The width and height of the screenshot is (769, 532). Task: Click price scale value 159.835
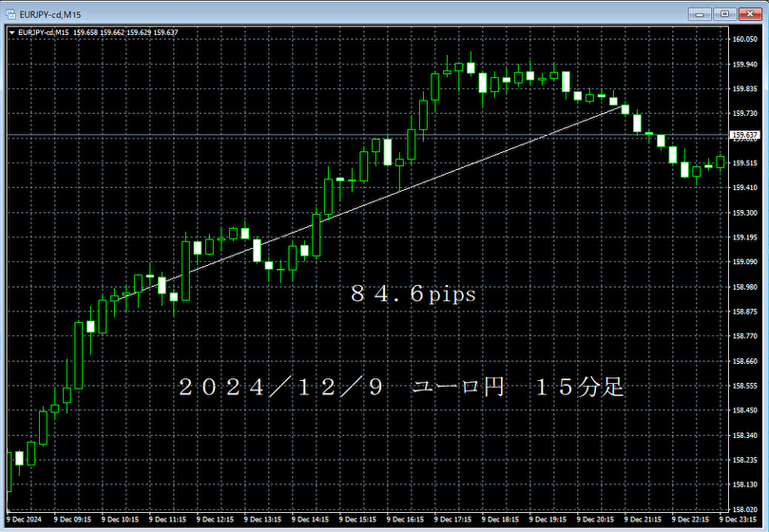(x=744, y=88)
